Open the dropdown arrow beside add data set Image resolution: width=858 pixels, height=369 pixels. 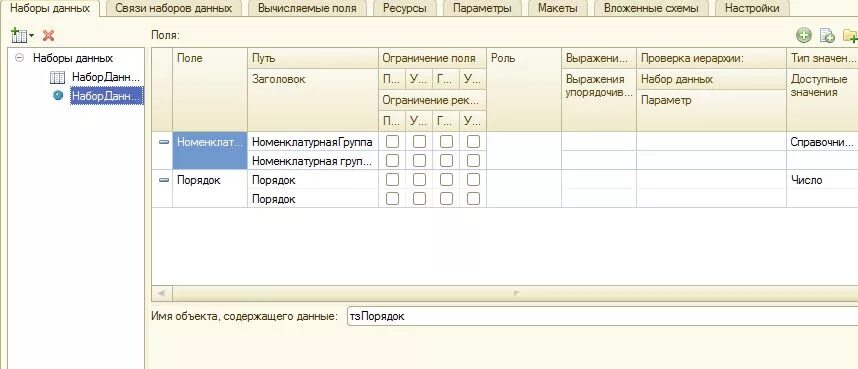[x=31, y=36]
